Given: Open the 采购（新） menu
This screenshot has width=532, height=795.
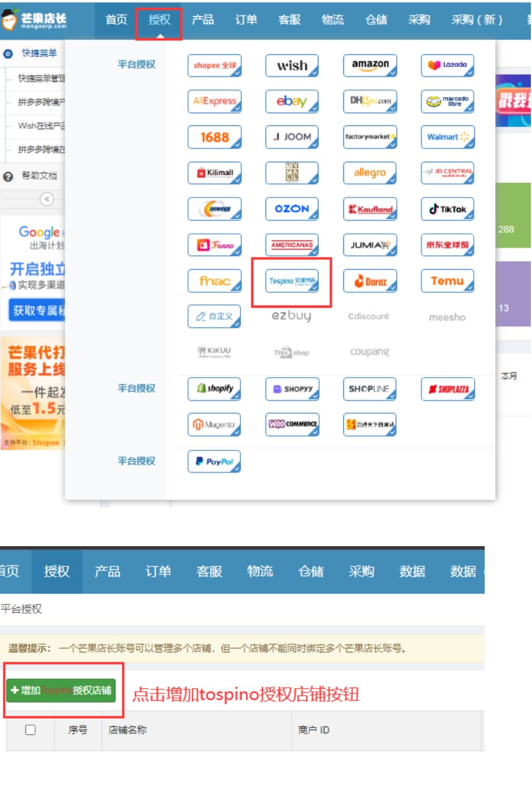Looking at the screenshot, I should pos(477,20).
